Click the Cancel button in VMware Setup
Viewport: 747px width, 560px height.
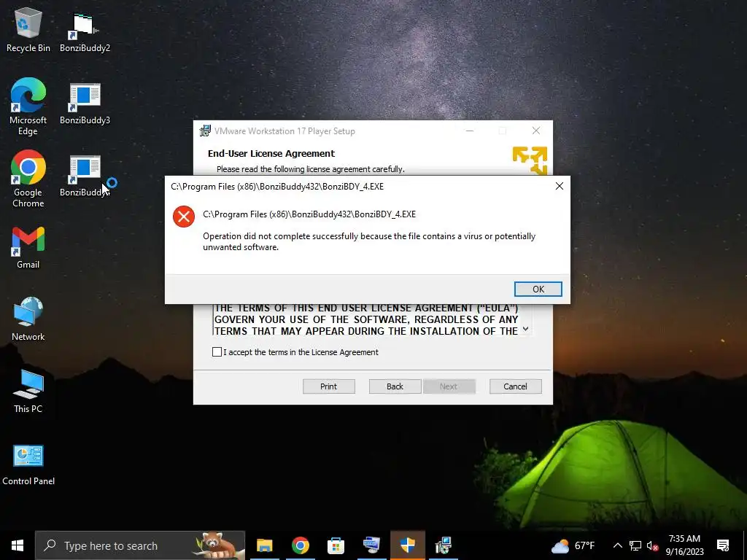[516, 386]
